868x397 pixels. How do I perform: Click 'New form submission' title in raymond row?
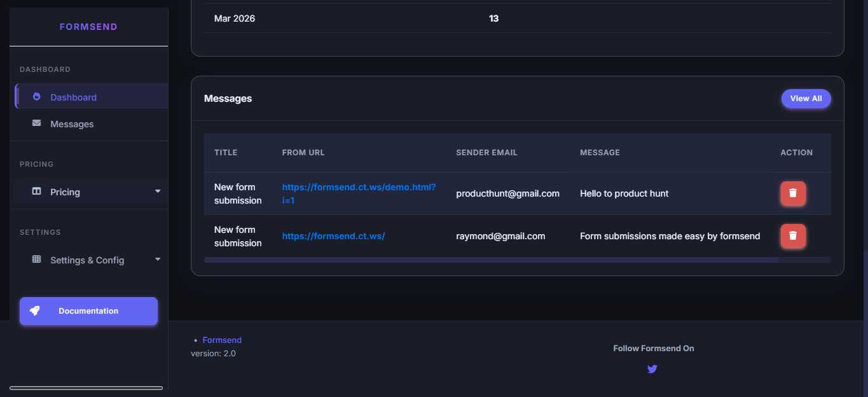[x=238, y=236]
